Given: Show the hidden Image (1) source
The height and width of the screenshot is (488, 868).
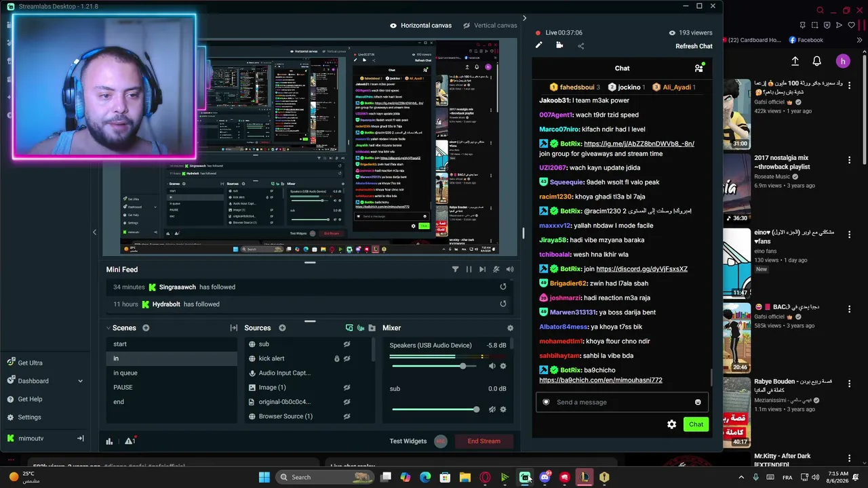Looking at the screenshot, I should pos(347,388).
